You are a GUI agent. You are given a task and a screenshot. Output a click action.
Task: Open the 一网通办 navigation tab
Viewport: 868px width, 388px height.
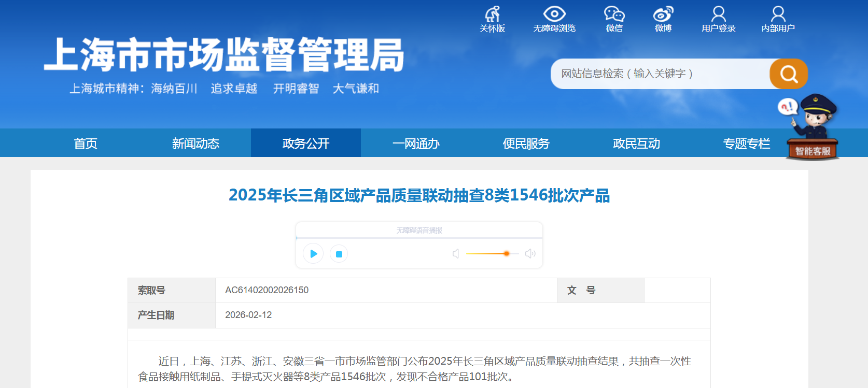tap(416, 143)
